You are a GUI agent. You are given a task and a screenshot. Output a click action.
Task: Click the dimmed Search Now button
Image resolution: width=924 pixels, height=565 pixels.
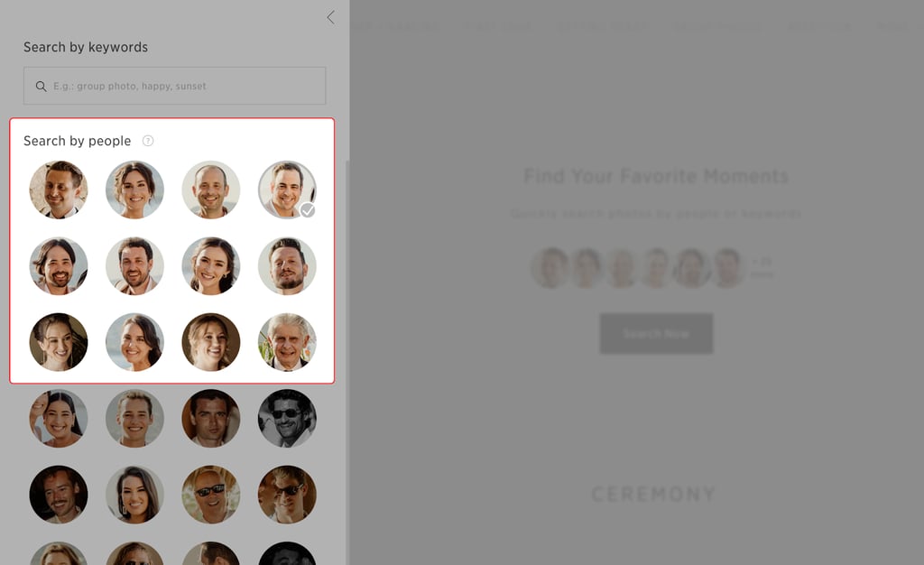656,333
